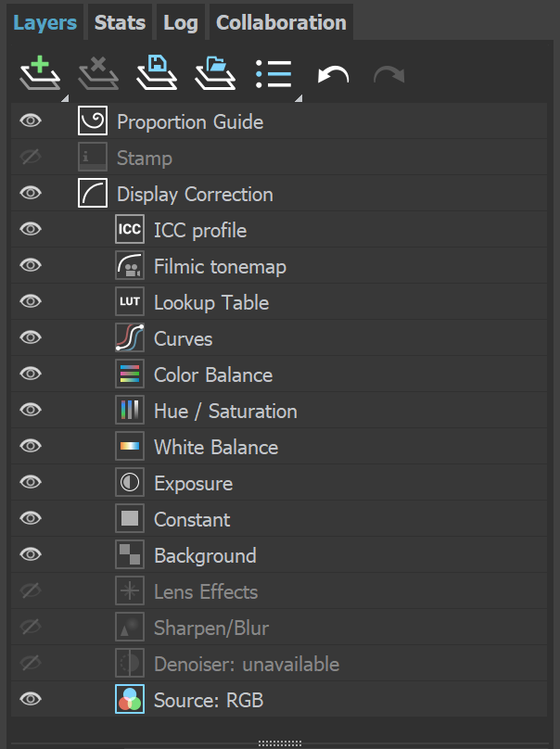Switch to the Layers tab
Viewport: 560px width, 749px height.
(x=45, y=22)
